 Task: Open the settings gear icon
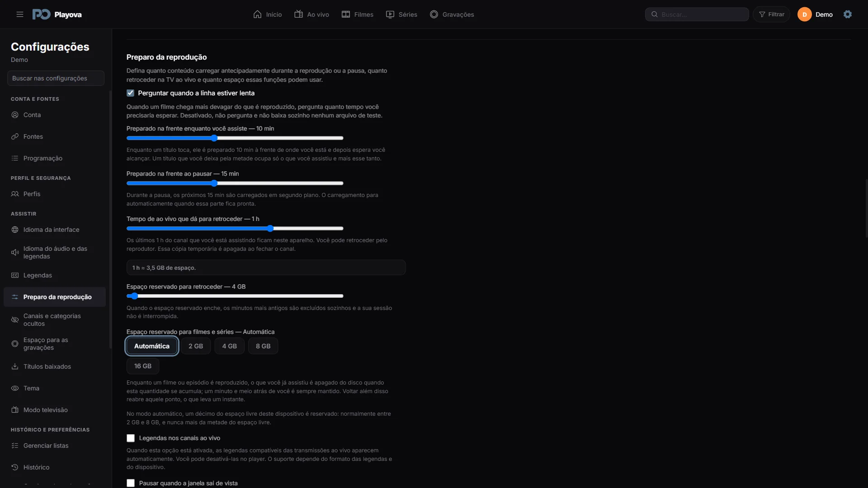click(848, 14)
